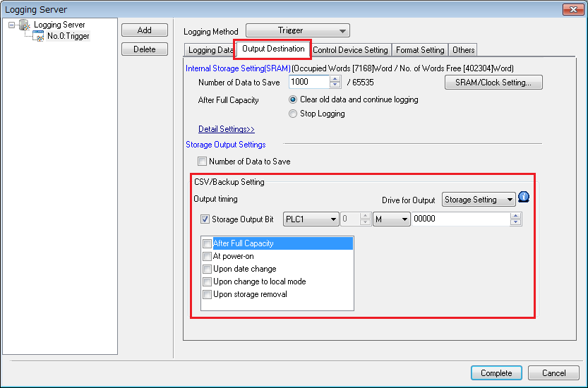The image size is (588, 388).
Task: Click the Complete button
Action: pyautogui.click(x=496, y=373)
